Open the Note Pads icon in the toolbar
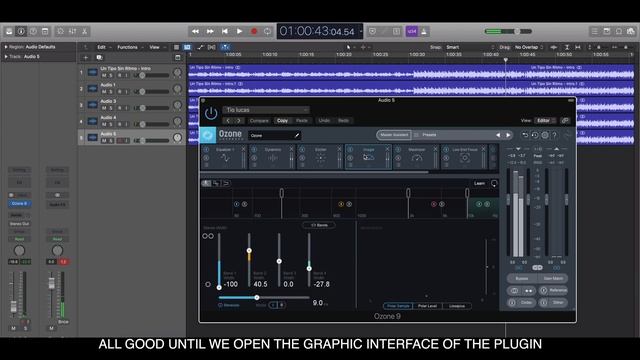 [607, 31]
